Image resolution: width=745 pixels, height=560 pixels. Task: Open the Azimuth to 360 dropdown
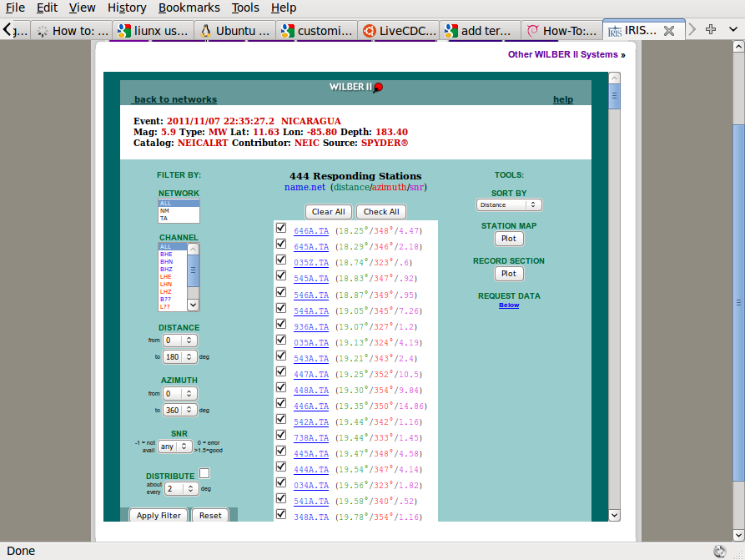(180, 410)
